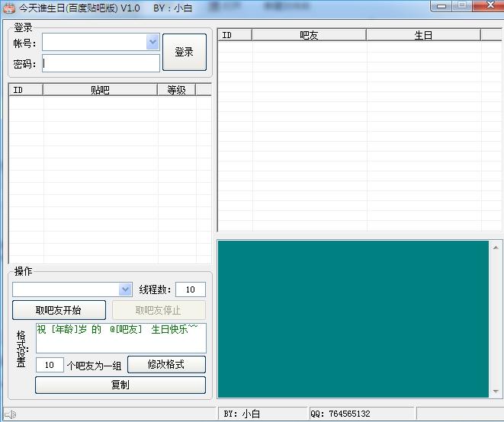
Task: Click the 吧友 column header
Action: [309, 35]
